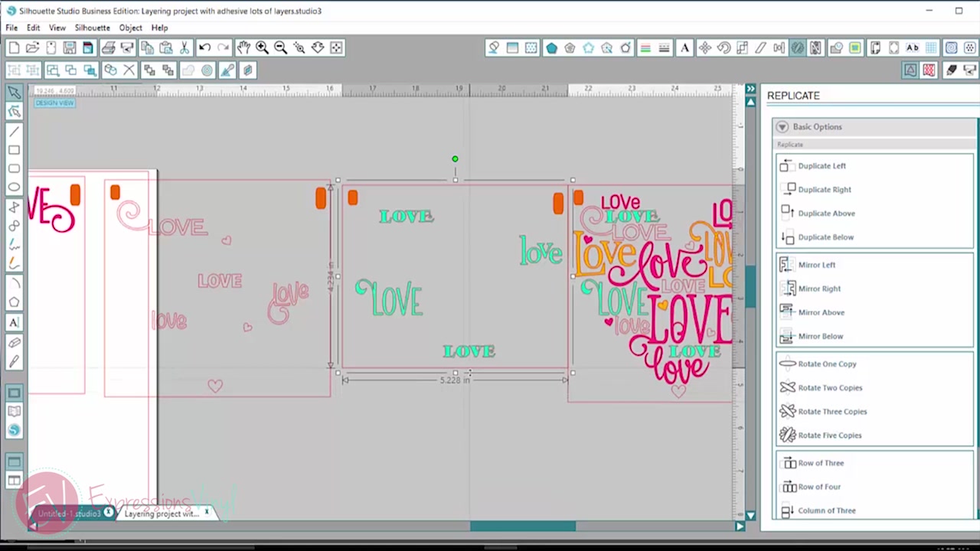The height and width of the screenshot is (551, 980).
Task: Select the Pan hand tool
Action: [x=243, y=47]
